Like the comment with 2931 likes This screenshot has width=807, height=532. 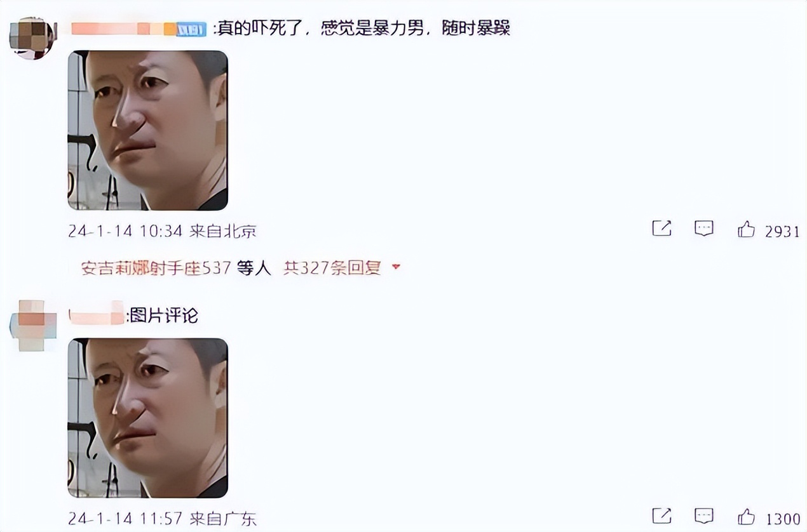[746, 229]
